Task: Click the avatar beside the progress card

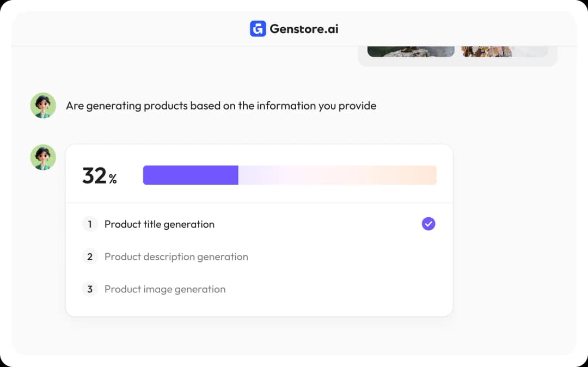Action: pos(43,157)
